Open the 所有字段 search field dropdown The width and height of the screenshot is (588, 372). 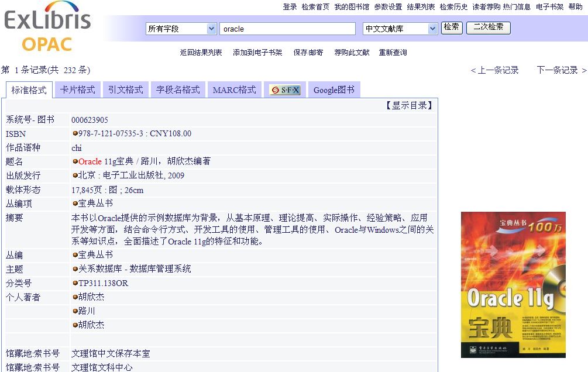pos(181,29)
